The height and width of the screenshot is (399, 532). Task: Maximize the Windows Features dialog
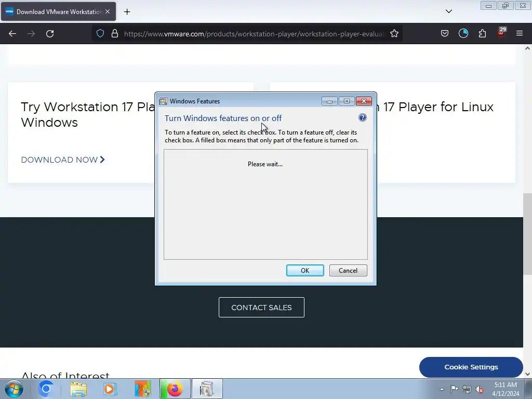(347, 101)
